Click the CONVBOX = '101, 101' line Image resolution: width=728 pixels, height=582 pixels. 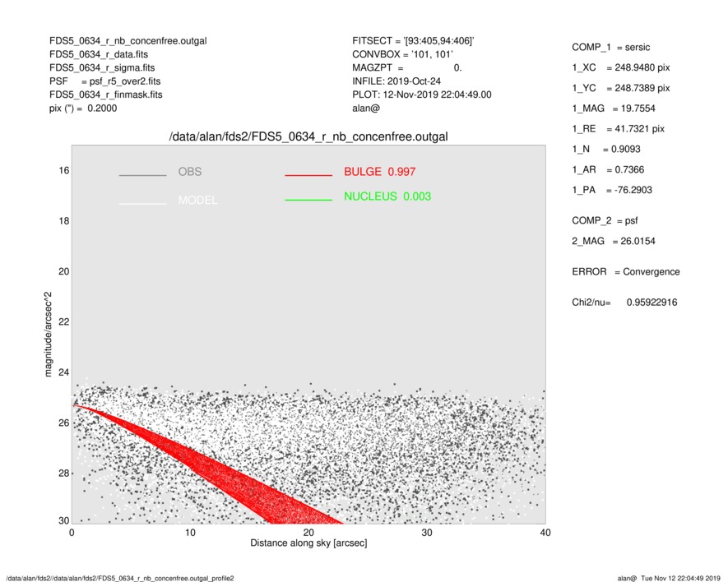point(402,54)
